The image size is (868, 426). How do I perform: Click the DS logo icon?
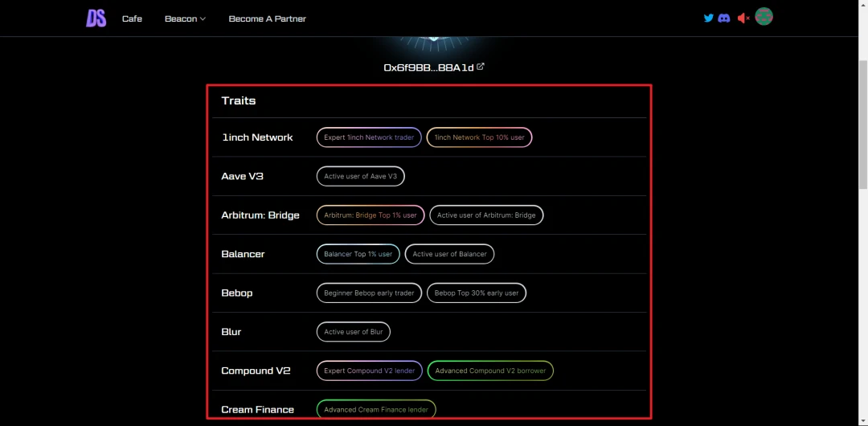(x=96, y=18)
